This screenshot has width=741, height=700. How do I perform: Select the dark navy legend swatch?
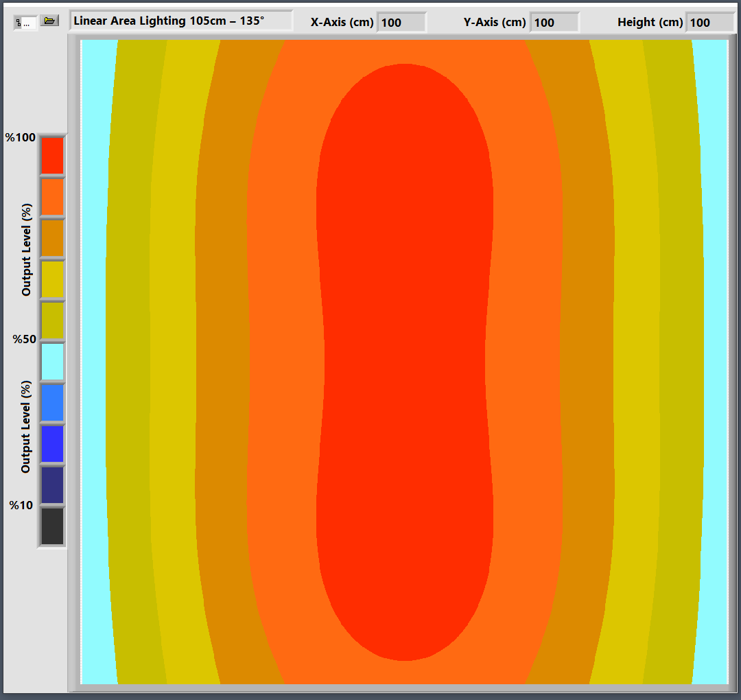click(x=52, y=485)
